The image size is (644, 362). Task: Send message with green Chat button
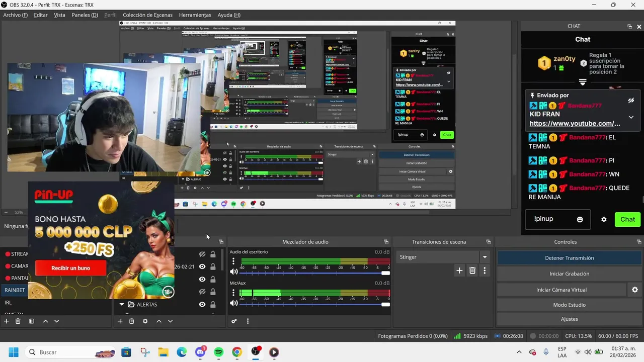point(627,219)
